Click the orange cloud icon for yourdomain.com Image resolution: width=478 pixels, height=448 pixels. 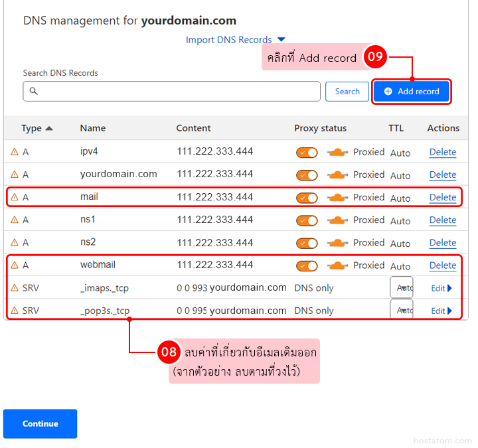(x=338, y=175)
